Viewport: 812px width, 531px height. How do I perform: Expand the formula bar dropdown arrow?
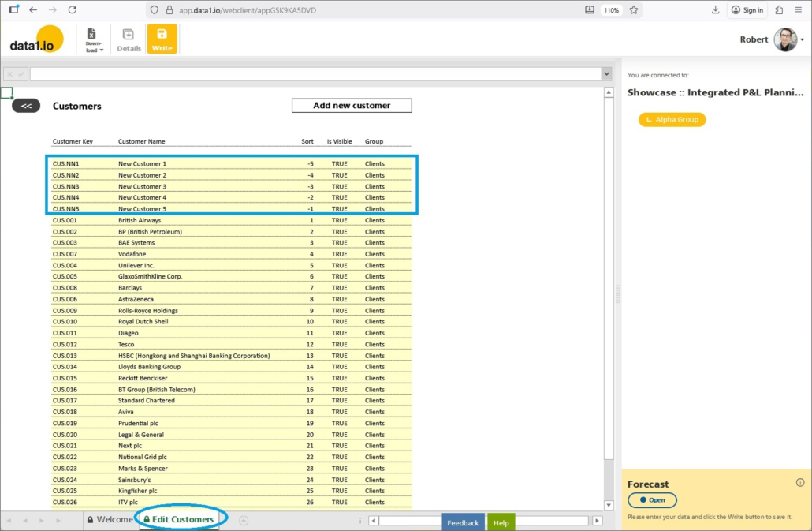point(606,73)
